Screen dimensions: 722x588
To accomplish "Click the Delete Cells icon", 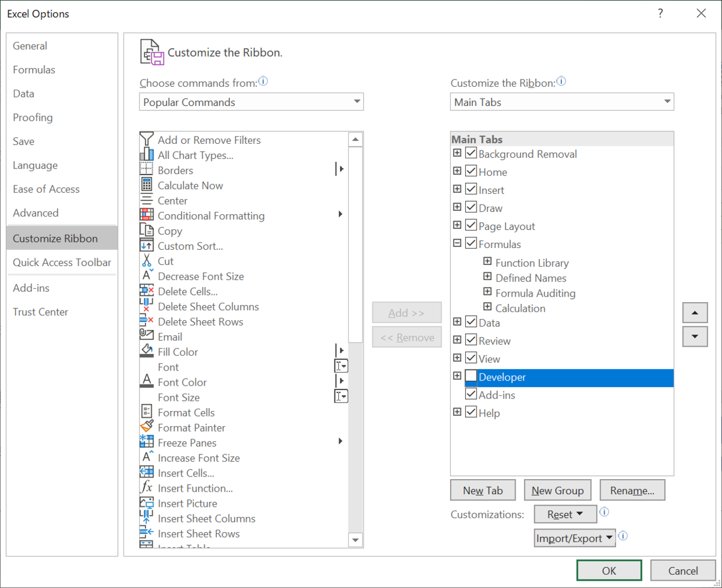I will (x=147, y=291).
